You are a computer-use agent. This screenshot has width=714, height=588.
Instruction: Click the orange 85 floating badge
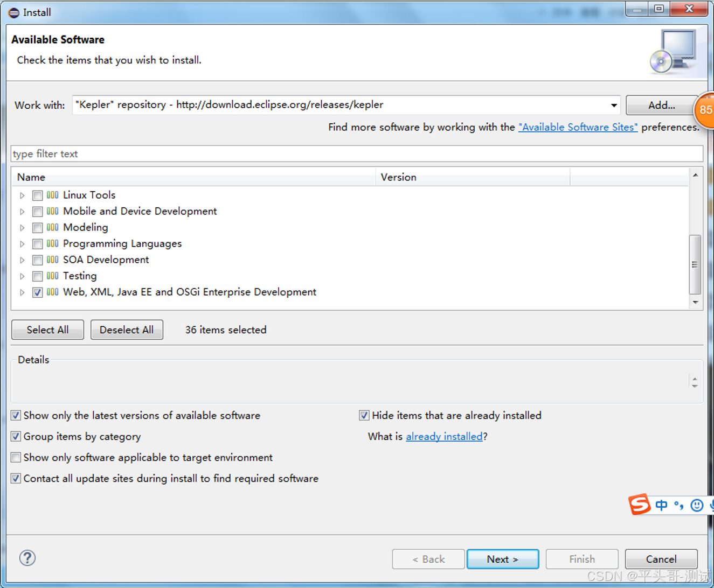[x=704, y=110]
